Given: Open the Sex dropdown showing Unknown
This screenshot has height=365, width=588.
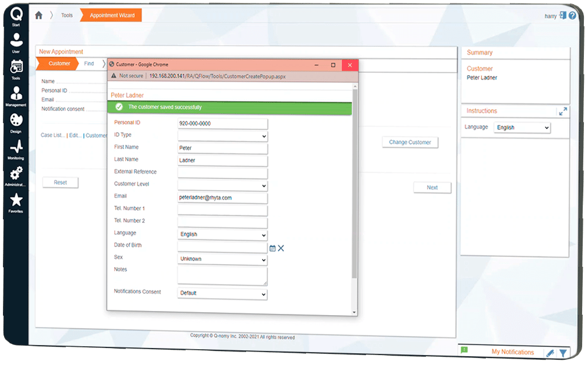Looking at the screenshot, I should [223, 259].
